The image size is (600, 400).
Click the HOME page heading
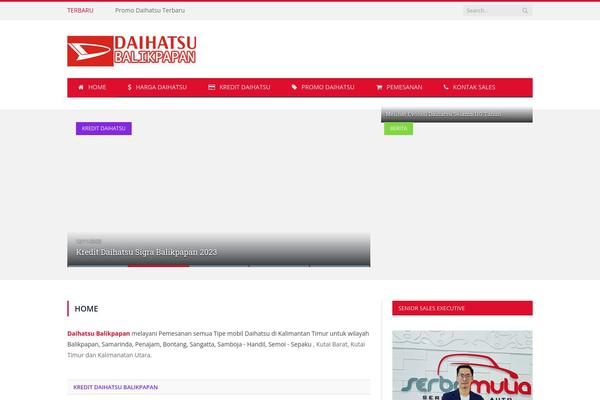click(86, 309)
